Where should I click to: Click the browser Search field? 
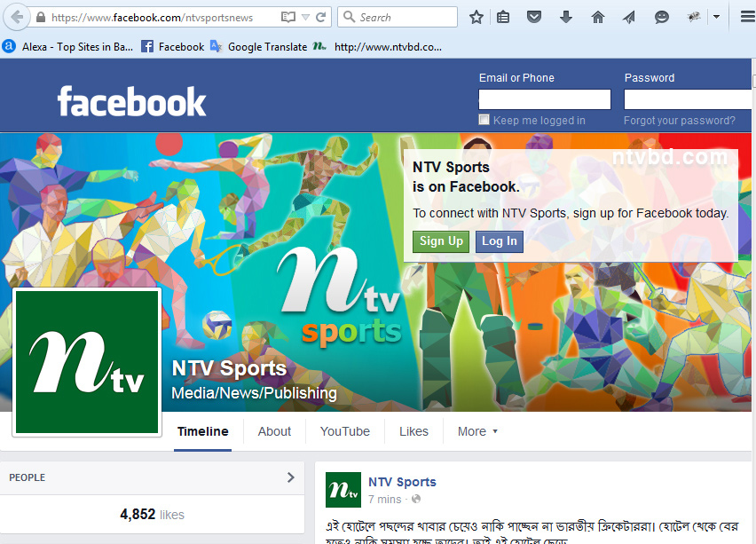click(398, 18)
